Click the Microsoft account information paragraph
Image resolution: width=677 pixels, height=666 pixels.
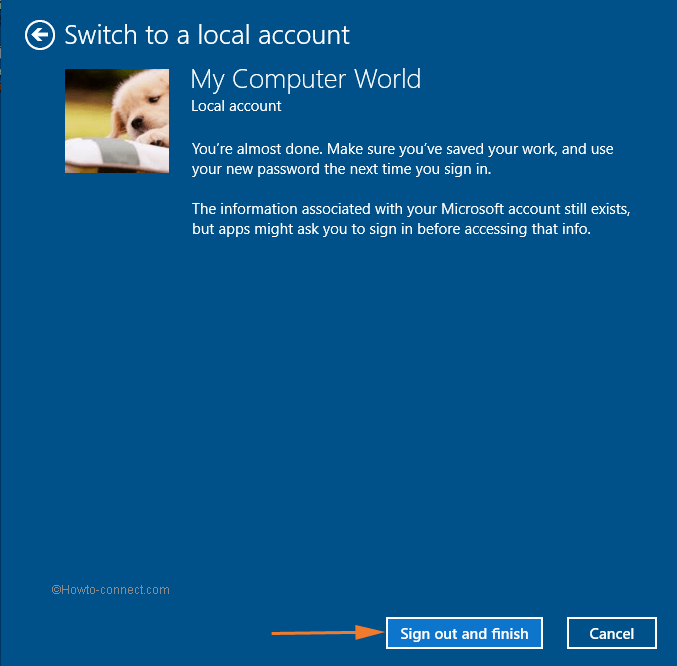(x=411, y=219)
